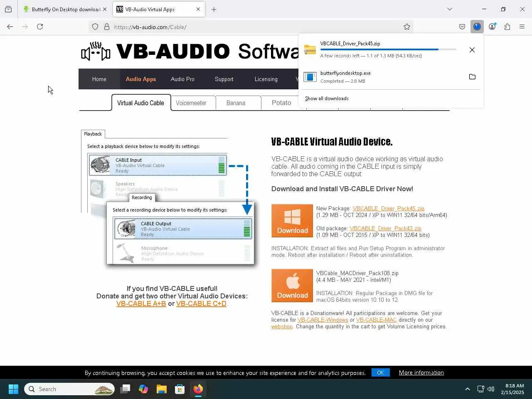Open the VB-CABLE C+D link
This screenshot has width=532, height=399.
tap(201, 303)
